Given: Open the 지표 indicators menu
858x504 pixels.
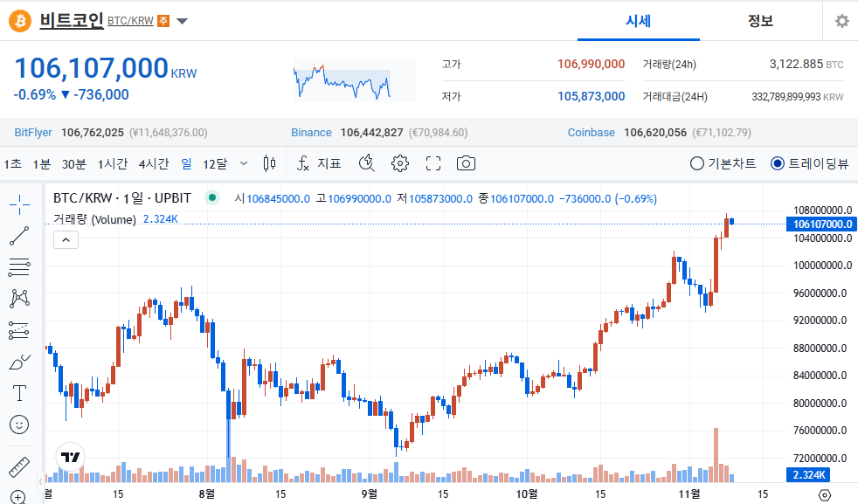Looking at the screenshot, I should point(319,163).
